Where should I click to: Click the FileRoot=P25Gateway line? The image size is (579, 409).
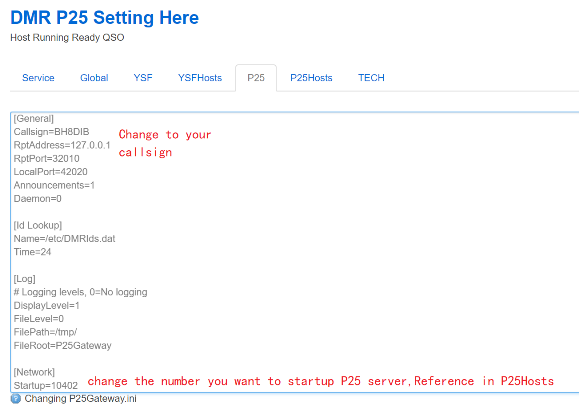point(62,346)
